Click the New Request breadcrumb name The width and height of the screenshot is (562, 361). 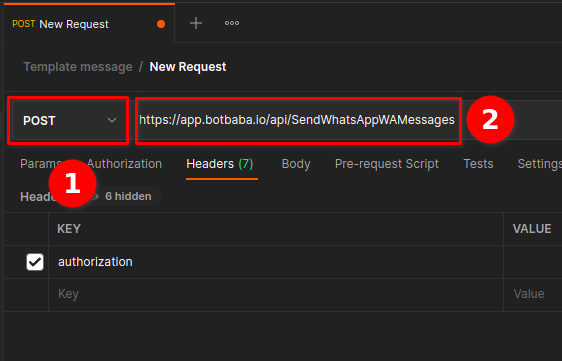188,67
